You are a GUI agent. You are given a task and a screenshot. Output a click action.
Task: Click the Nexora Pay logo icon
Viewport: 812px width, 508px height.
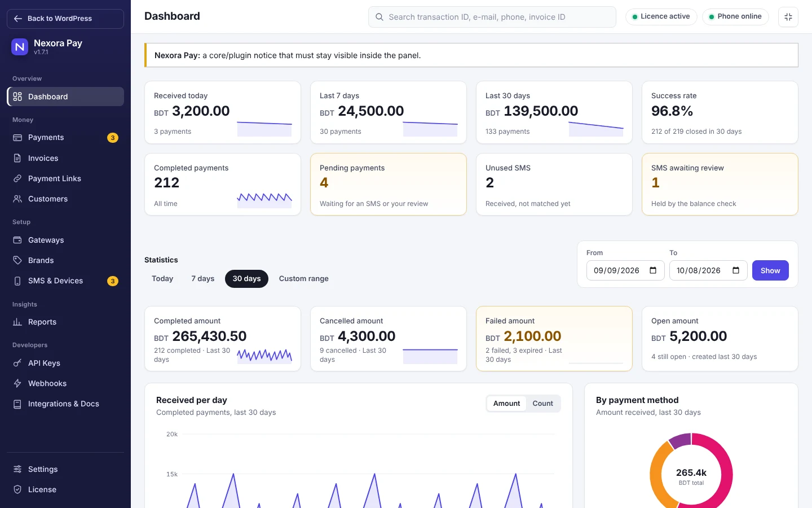(x=20, y=47)
